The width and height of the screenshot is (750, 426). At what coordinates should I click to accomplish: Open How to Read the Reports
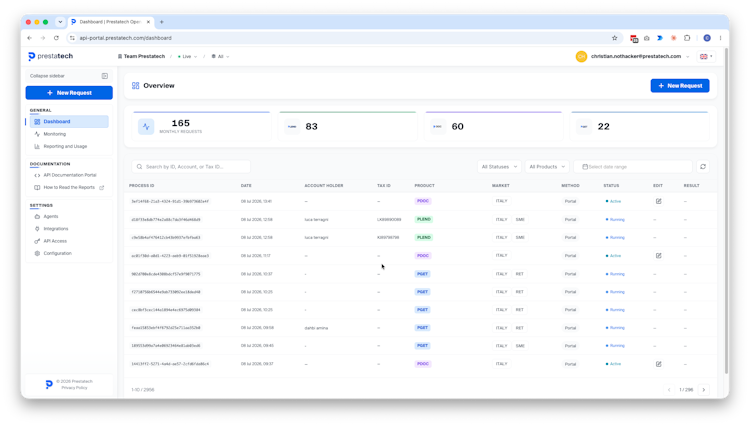tap(69, 187)
